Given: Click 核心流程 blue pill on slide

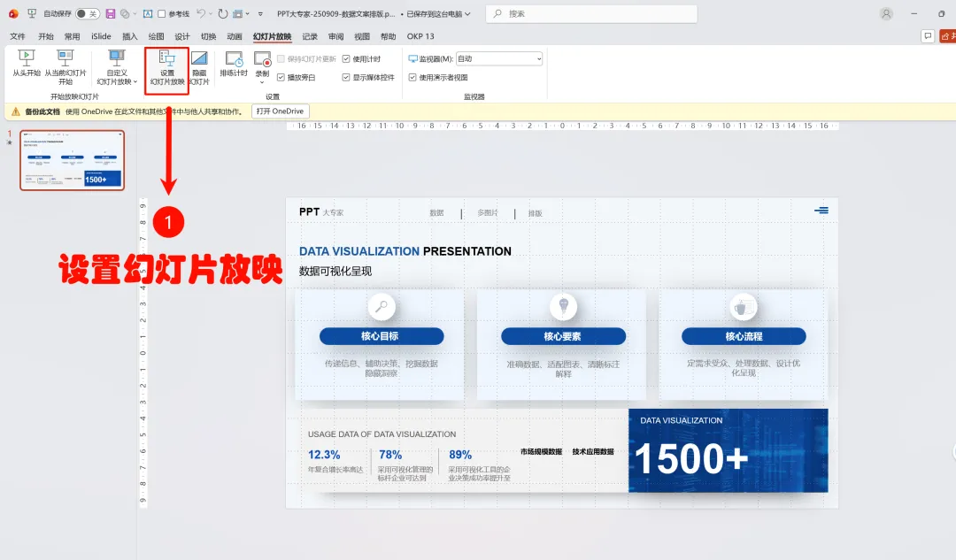Looking at the screenshot, I should [744, 336].
